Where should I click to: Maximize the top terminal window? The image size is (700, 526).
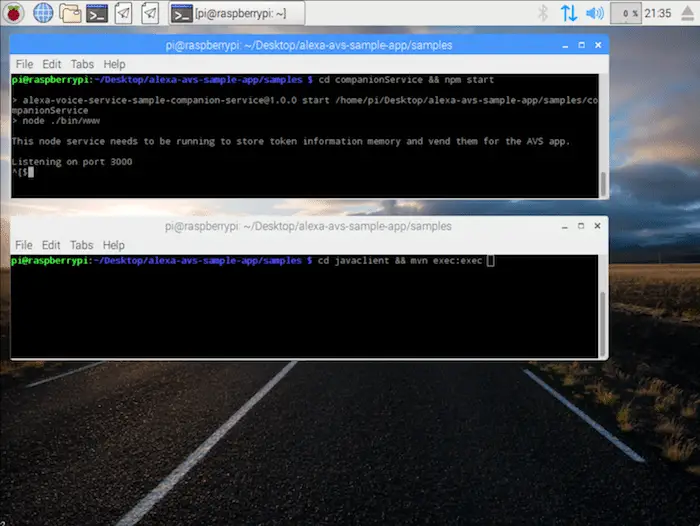[581, 45]
